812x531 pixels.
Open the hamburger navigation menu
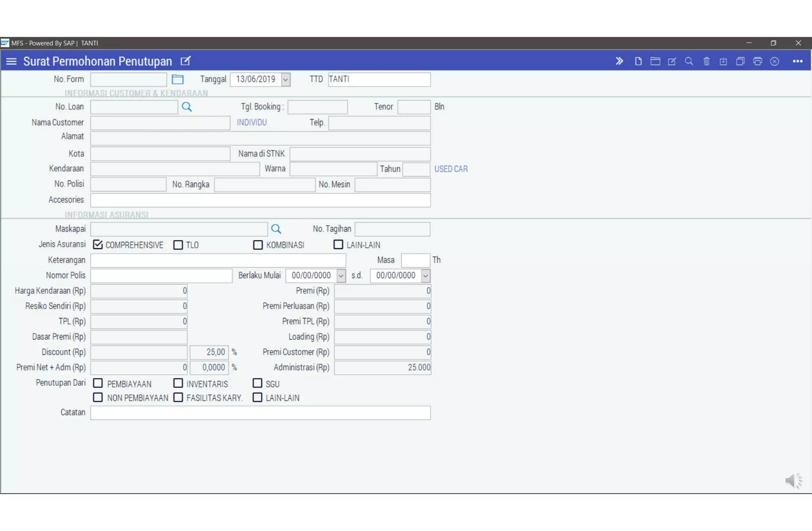pyautogui.click(x=11, y=61)
